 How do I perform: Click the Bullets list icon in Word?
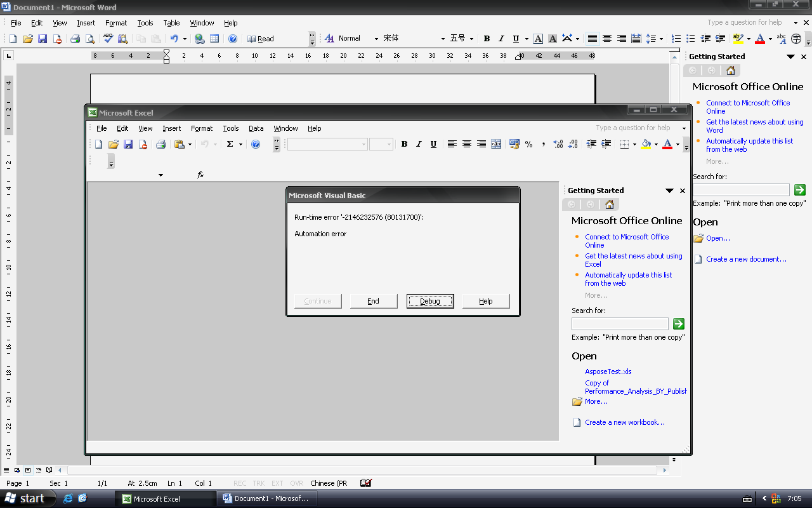pos(691,39)
